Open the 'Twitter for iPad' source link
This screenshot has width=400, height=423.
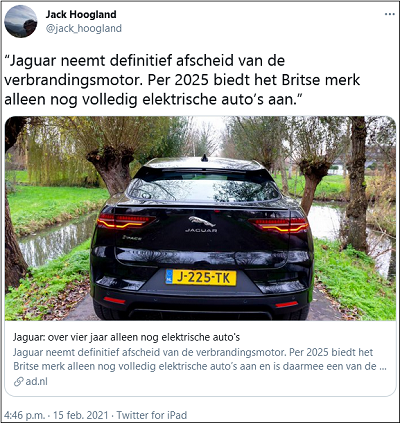(x=152, y=415)
